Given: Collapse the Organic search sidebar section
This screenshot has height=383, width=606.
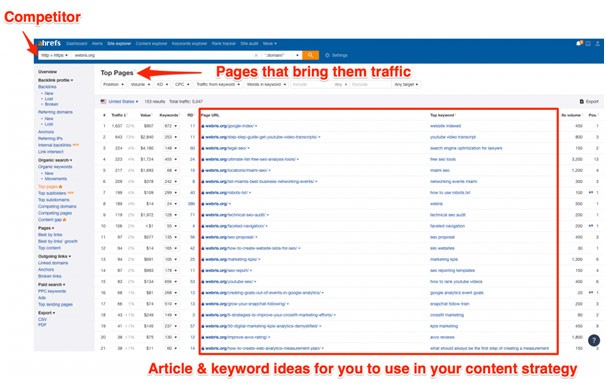Looking at the screenshot, I should point(55,160).
